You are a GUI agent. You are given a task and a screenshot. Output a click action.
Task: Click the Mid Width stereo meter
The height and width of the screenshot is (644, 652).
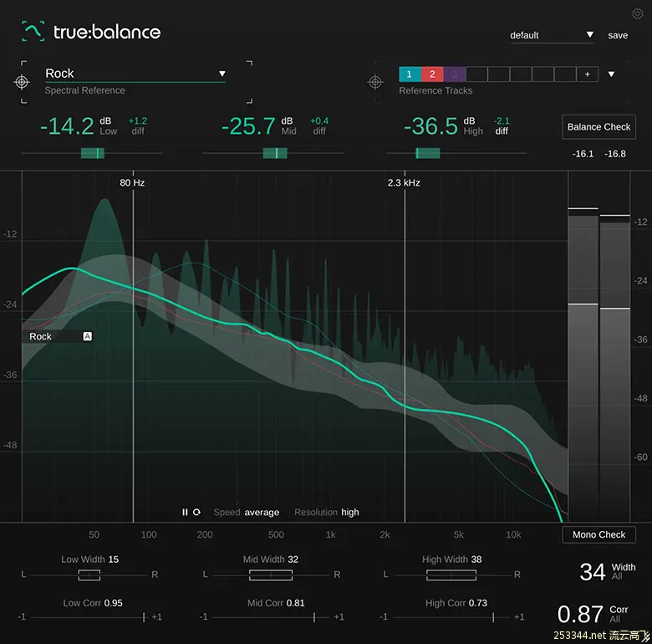[271, 575]
